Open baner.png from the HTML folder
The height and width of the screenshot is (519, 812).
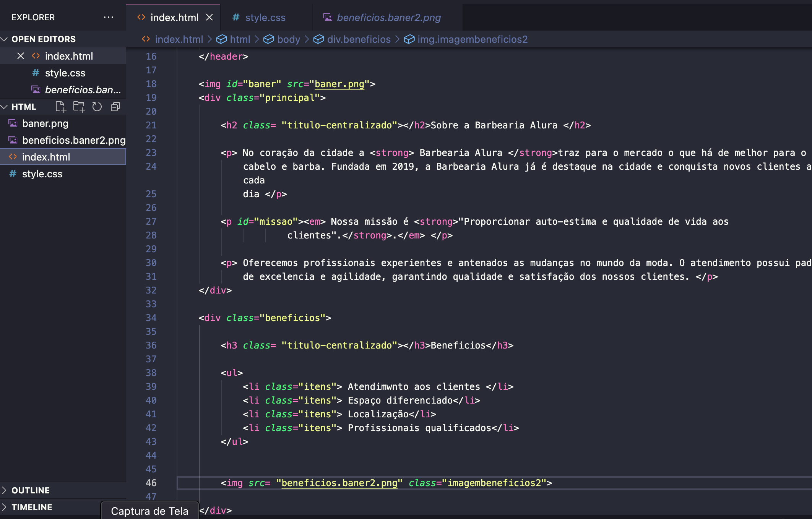pos(63,123)
